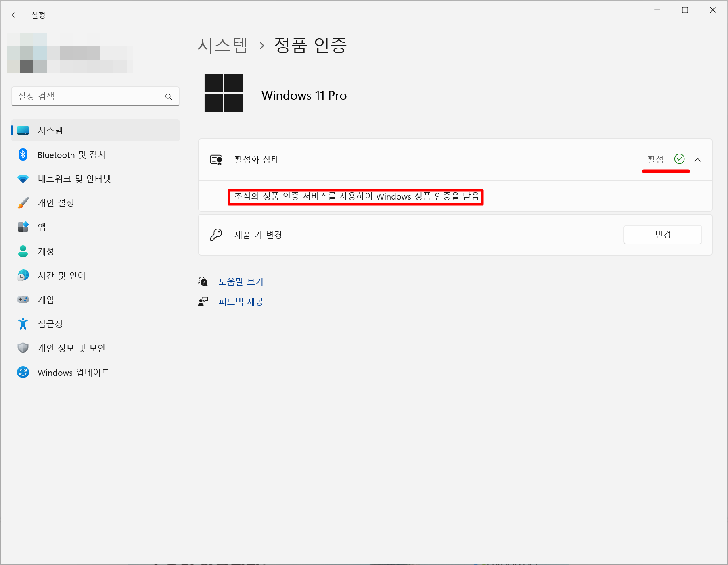728x565 pixels.
Task: Click the Windows 11 Pro edition text
Action: coord(304,95)
